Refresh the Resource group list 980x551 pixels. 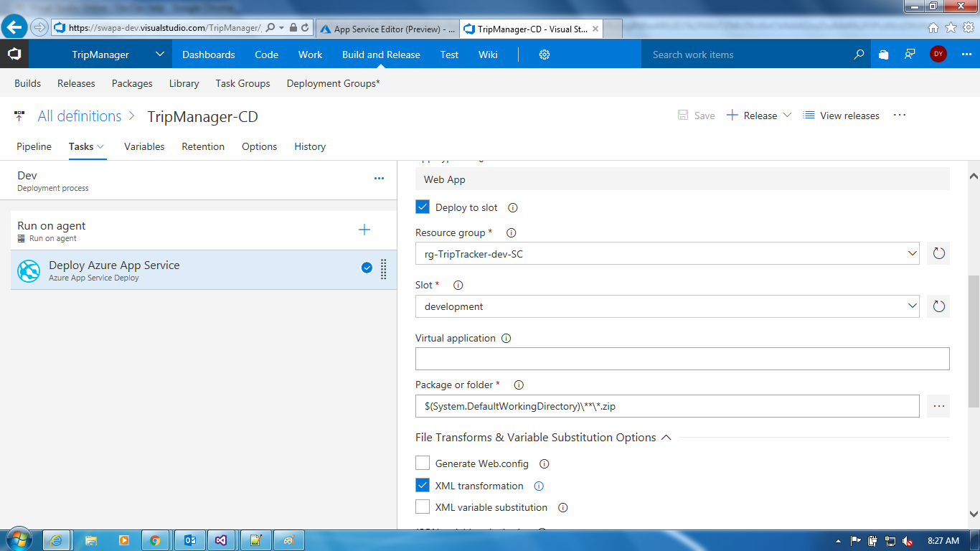(938, 253)
